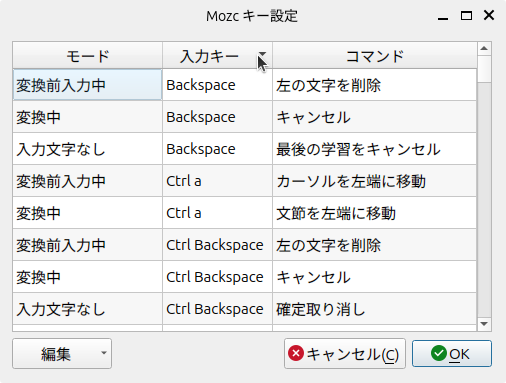The width and height of the screenshot is (506, 383).
Task: Select 変換中 cell in Ctrl a row
Action: 88,213
